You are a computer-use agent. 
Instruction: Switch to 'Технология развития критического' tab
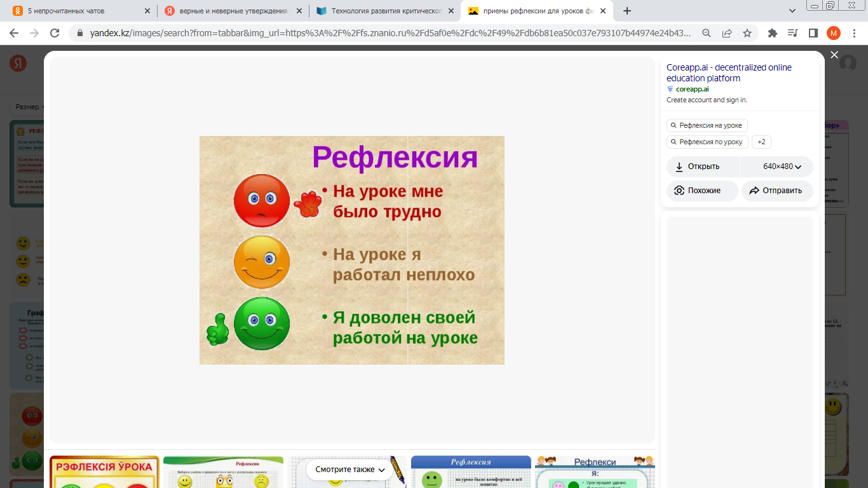point(384,11)
